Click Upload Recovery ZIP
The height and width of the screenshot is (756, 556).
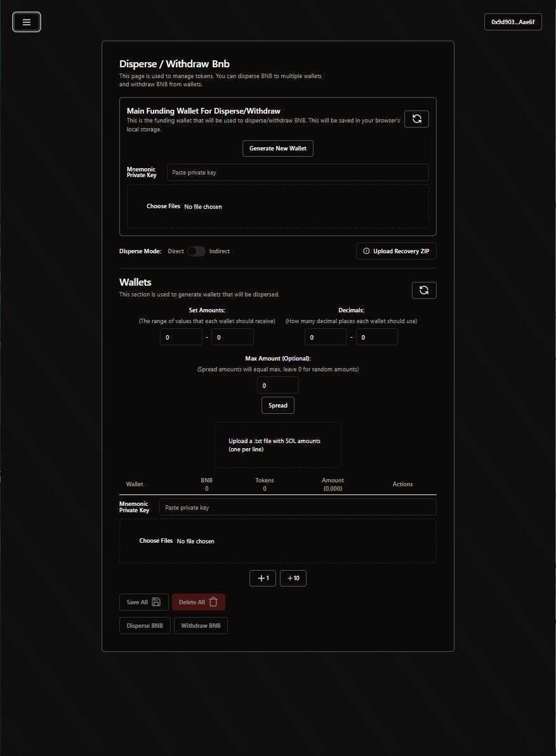[x=396, y=251]
